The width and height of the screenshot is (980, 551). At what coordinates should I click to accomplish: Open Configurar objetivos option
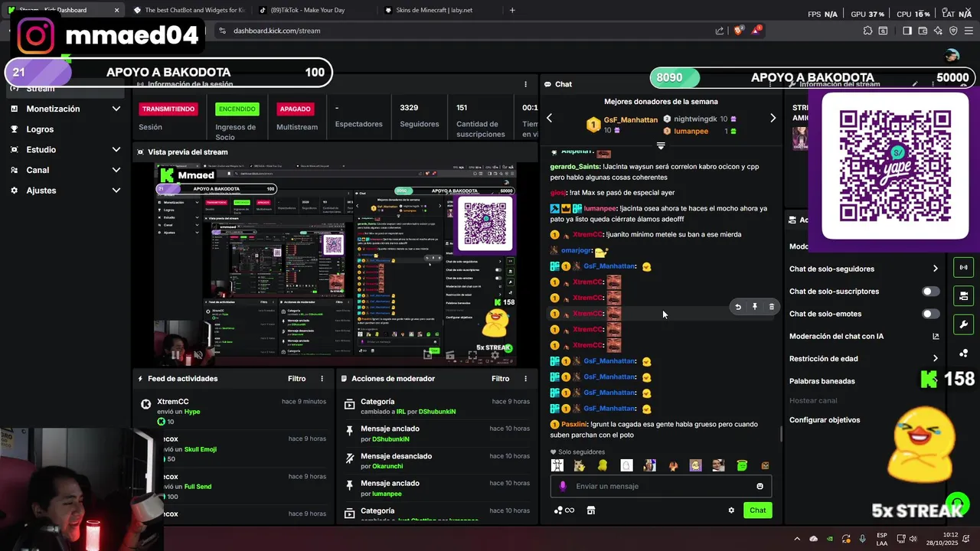coord(825,420)
